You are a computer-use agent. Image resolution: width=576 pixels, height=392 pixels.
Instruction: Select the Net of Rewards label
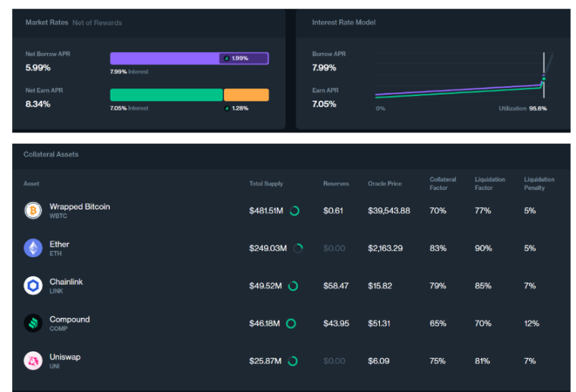pyautogui.click(x=97, y=23)
